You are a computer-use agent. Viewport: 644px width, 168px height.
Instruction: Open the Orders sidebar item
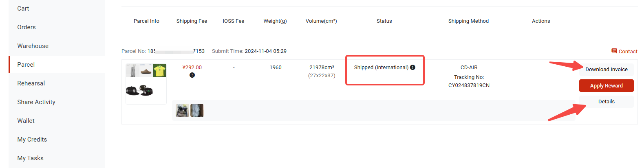tap(26, 27)
